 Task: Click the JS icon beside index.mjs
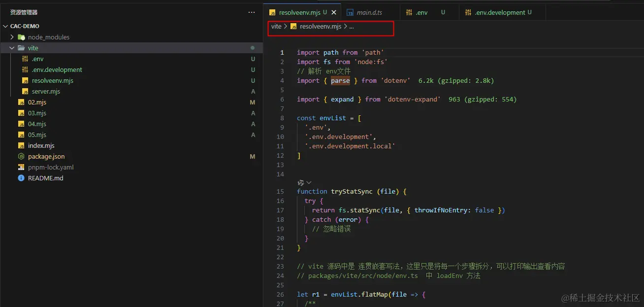point(21,145)
